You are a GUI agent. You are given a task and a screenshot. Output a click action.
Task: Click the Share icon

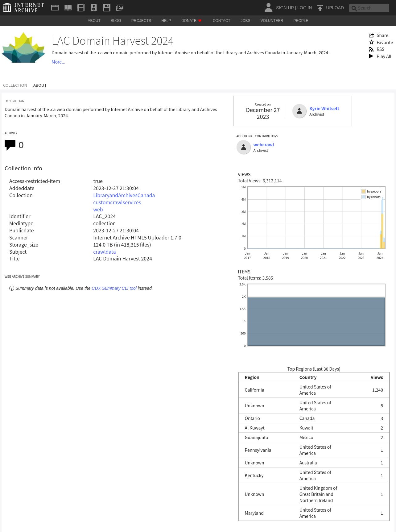(x=371, y=35)
